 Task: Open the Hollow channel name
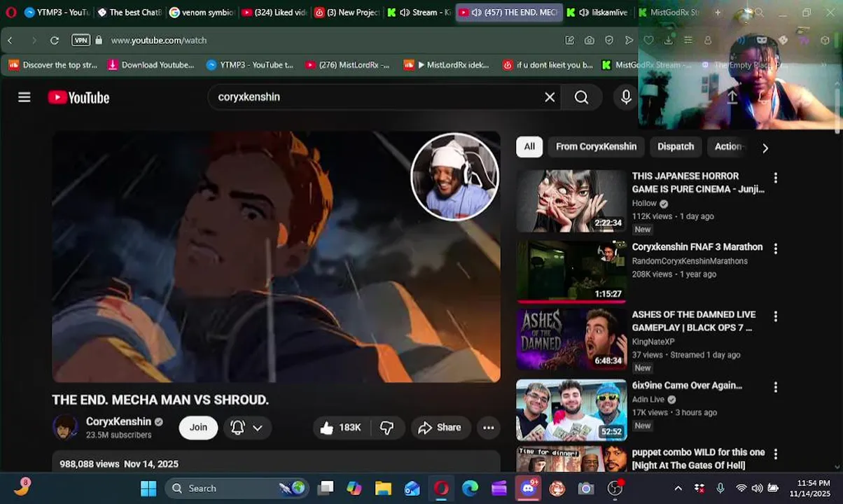pyautogui.click(x=644, y=204)
